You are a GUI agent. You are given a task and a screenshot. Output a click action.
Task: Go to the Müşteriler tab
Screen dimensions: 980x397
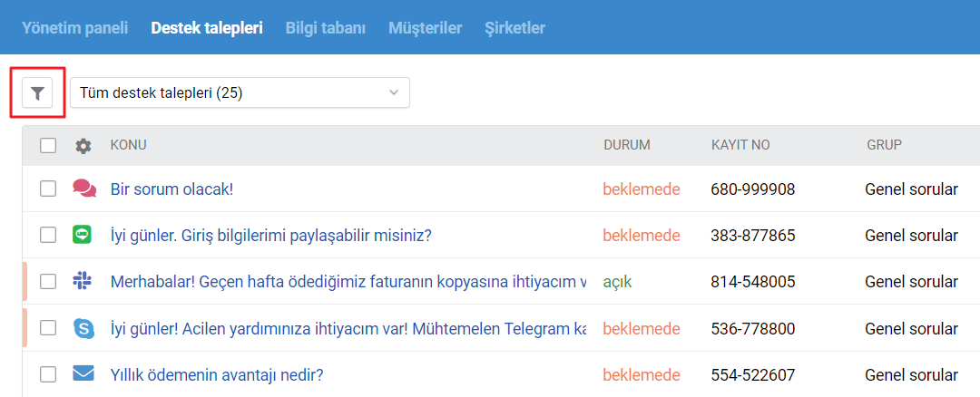tap(425, 28)
